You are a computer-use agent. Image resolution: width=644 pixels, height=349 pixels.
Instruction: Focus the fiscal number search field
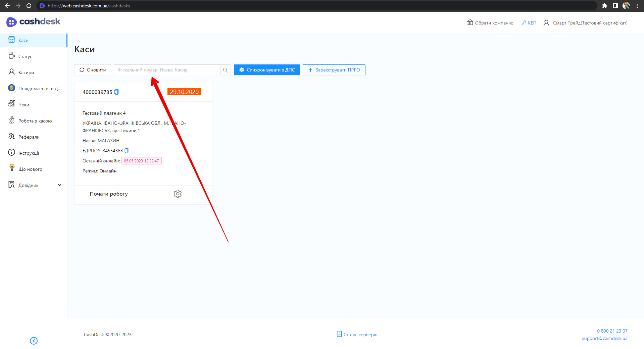[x=167, y=70]
